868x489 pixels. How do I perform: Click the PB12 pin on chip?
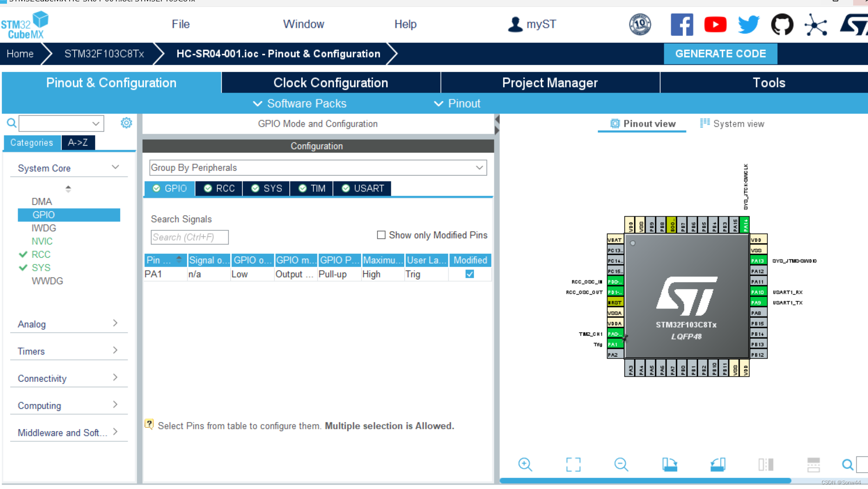[758, 355]
